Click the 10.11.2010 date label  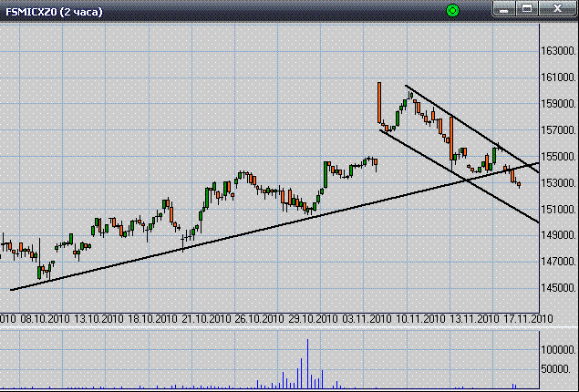pyautogui.click(x=420, y=319)
